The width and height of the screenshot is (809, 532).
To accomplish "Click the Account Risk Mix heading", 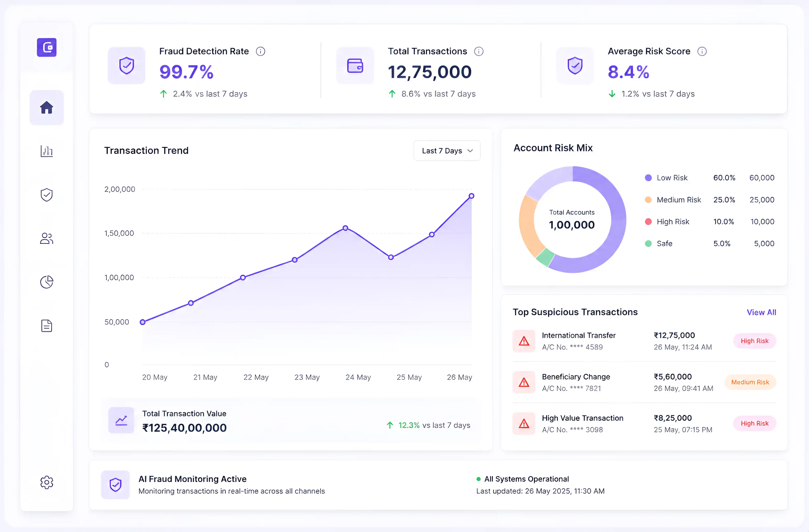I will (553, 148).
